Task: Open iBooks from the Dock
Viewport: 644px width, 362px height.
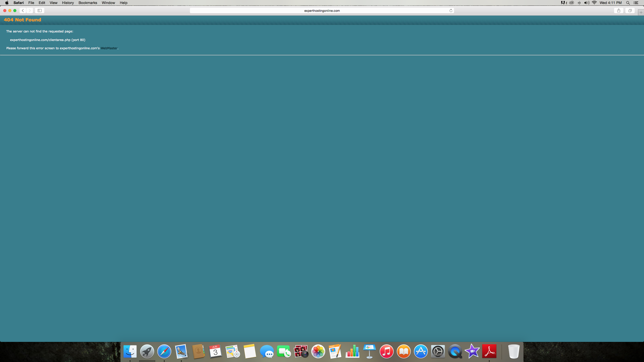Action: (404, 351)
